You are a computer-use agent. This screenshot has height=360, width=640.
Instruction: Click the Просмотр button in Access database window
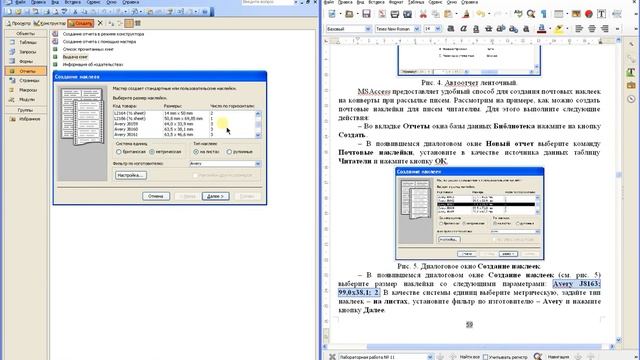click(x=18, y=23)
